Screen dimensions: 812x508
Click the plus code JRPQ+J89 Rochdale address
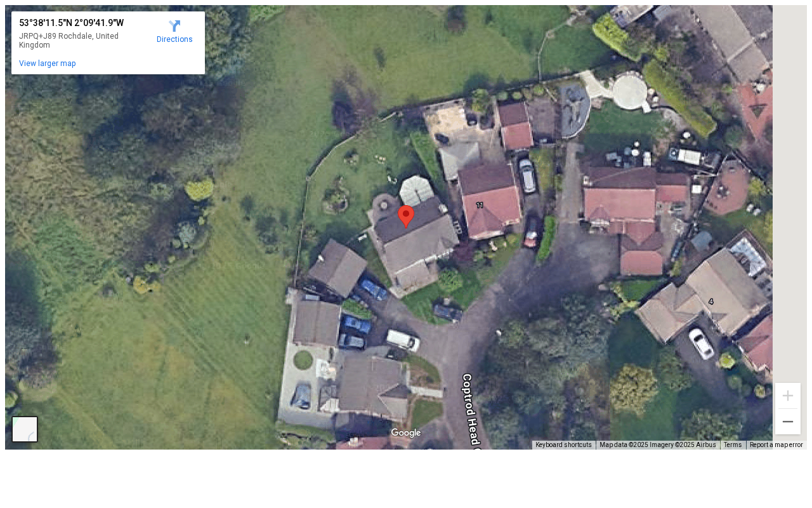pyautogui.click(x=69, y=41)
